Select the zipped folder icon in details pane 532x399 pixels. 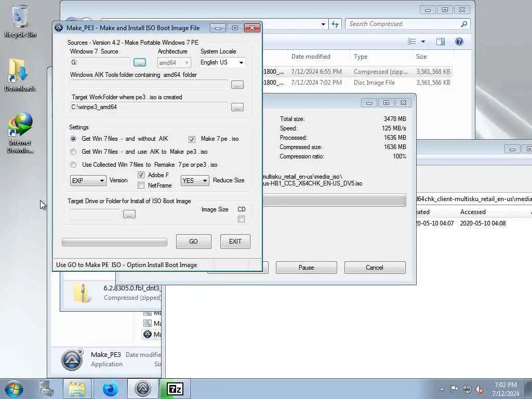click(x=82, y=292)
